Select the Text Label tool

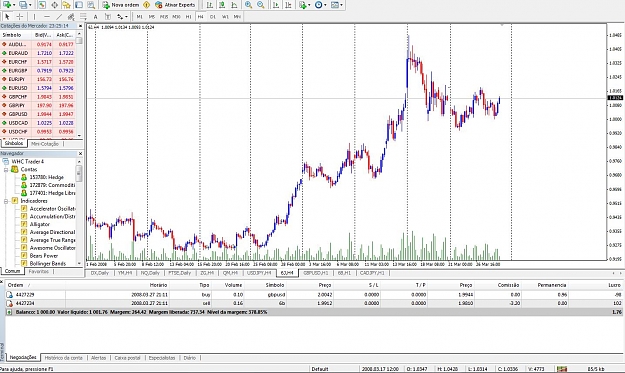[108, 16]
